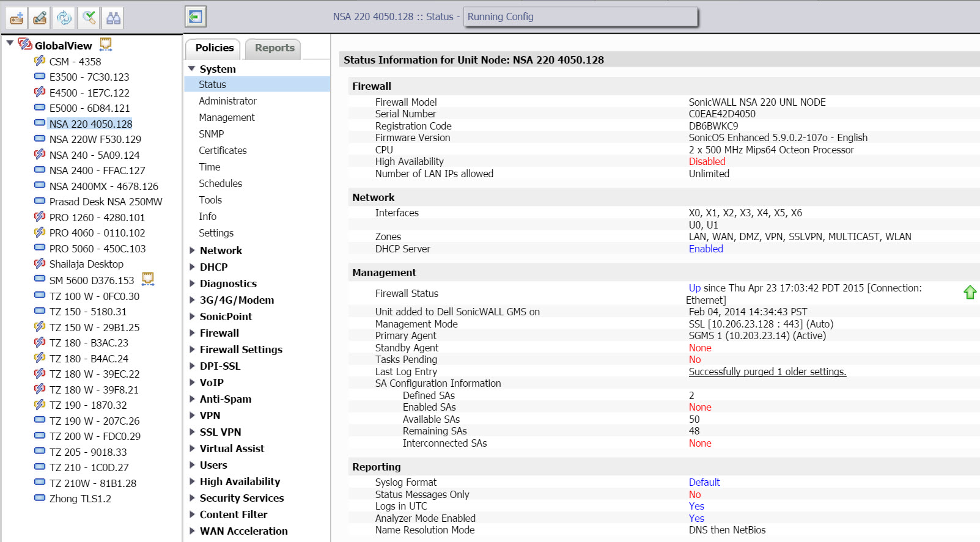Click the green up-arrow Firewall Status icon
980x542 pixels.
970,293
